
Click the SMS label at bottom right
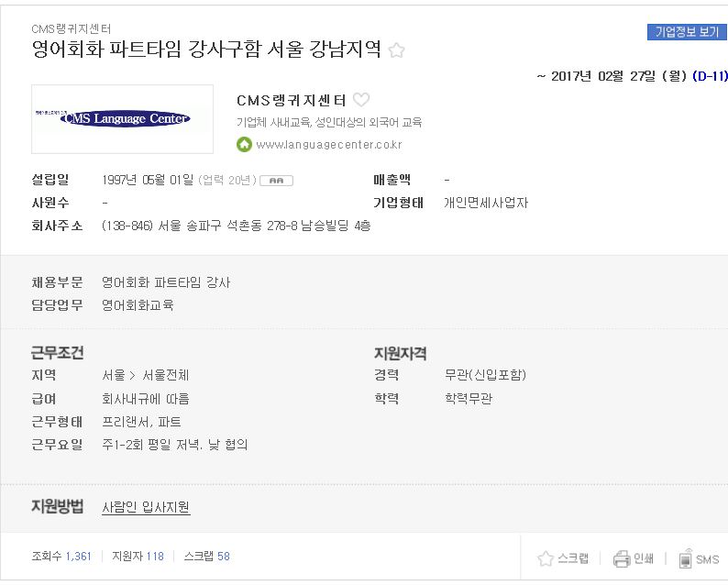click(707, 559)
